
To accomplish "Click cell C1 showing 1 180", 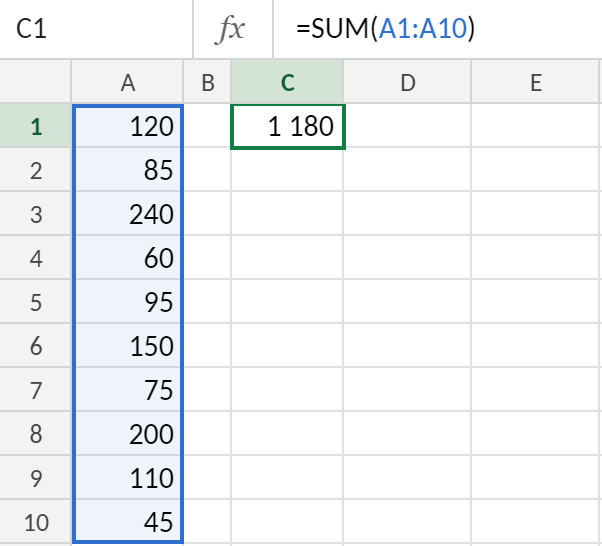I will pyautogui.click(x=288, y=126).
